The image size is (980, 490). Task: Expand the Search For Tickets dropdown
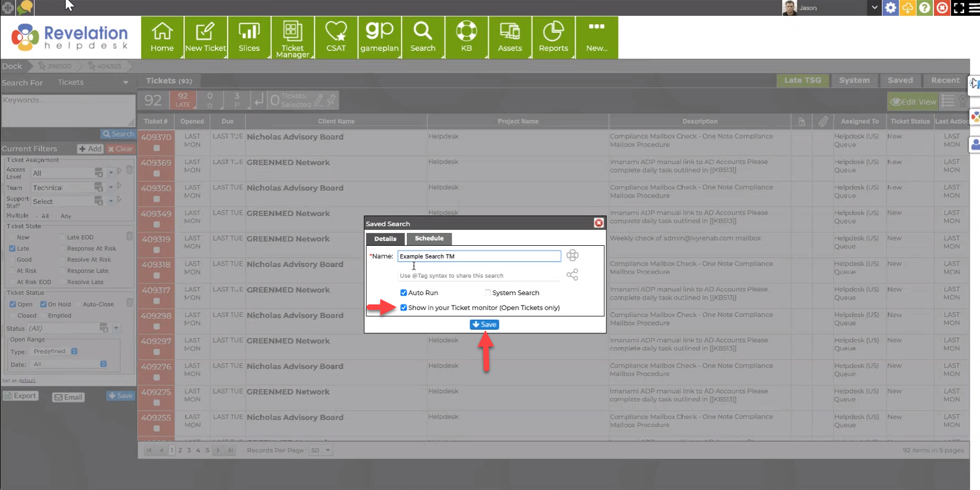pos(126,83)
